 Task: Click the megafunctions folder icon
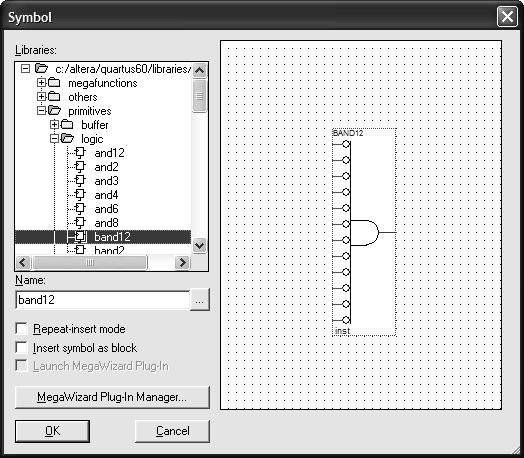tap(54, 83)
